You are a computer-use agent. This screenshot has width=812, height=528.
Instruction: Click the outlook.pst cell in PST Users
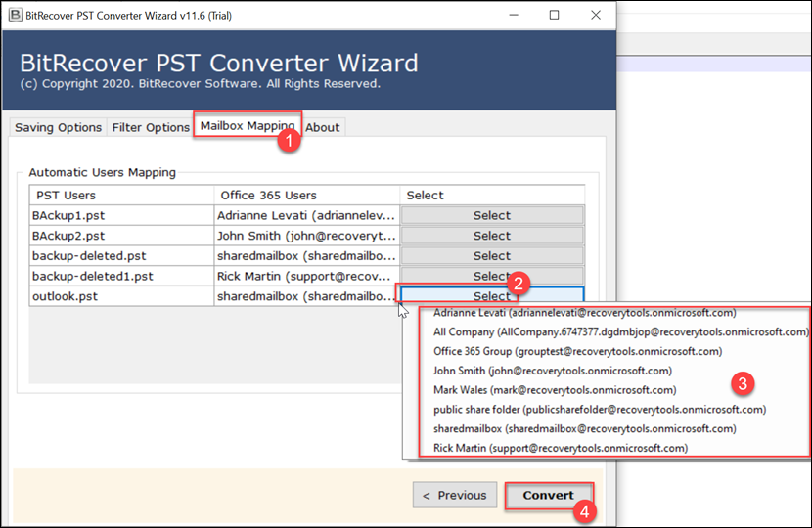point(121,296)
